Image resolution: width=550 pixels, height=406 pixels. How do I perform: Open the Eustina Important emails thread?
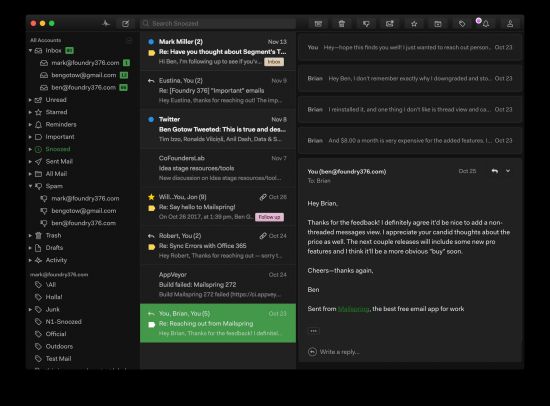218,90
